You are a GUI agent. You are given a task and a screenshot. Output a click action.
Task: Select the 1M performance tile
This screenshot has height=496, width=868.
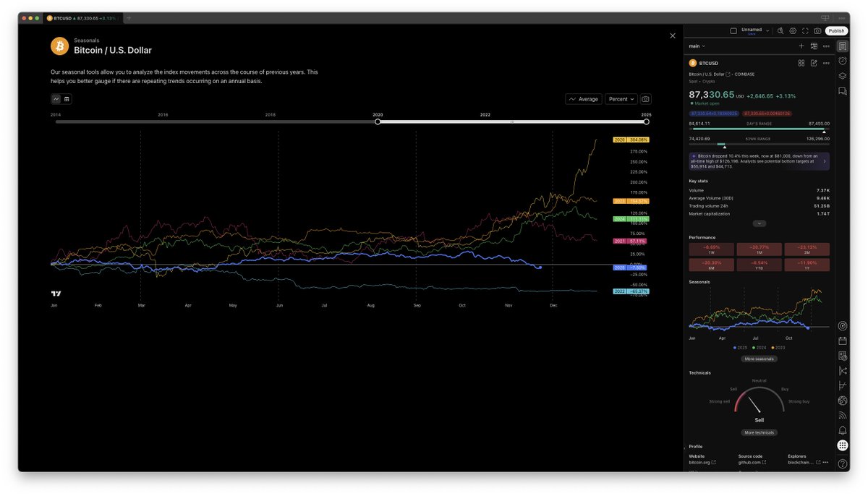point(759,249)
